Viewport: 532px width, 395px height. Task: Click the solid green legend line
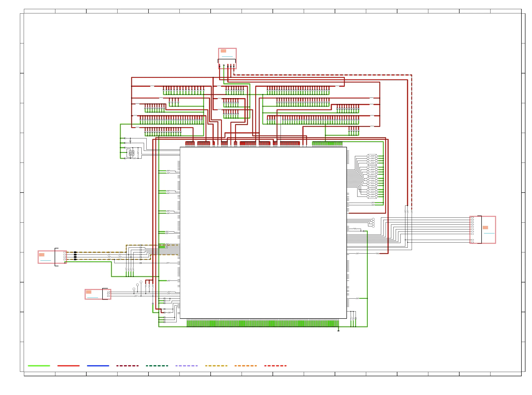coord(39,366)
